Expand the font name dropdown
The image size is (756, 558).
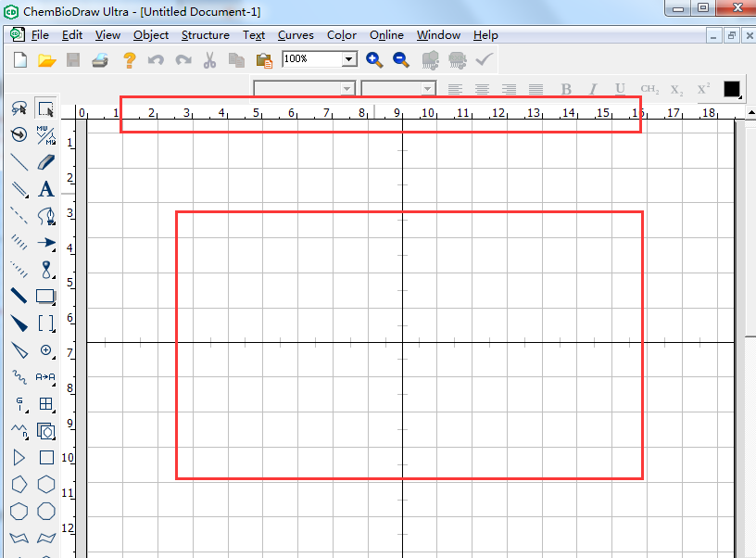click(x=346, y=89)
